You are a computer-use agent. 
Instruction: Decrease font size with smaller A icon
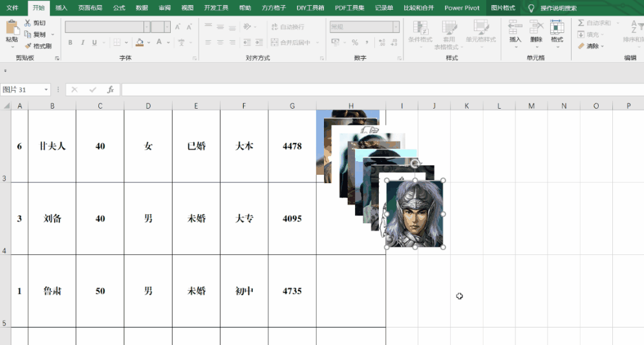click(x=189, y=27)
